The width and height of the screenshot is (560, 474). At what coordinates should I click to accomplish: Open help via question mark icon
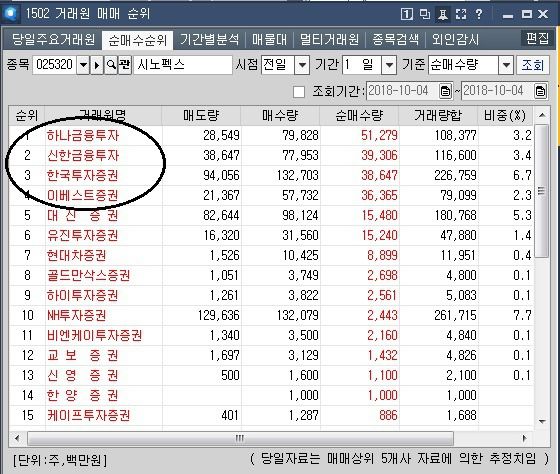pyautogui.click(x=479, y=14)
